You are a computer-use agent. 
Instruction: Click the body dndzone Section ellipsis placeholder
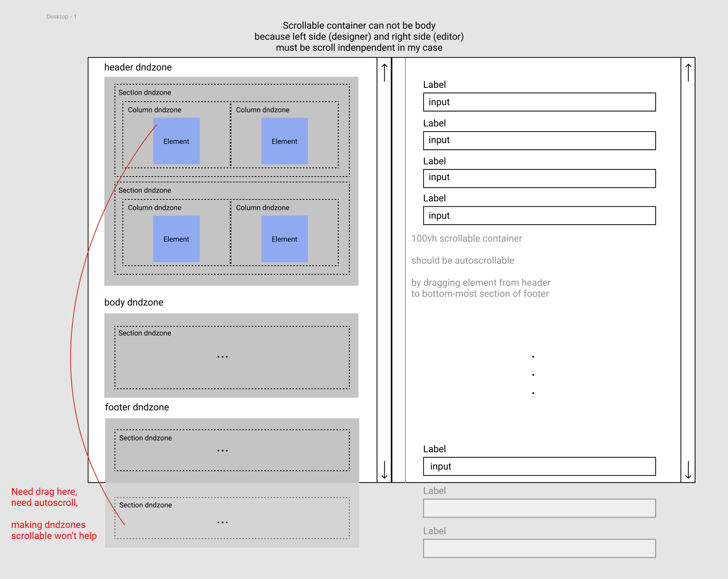click(222, 356)
